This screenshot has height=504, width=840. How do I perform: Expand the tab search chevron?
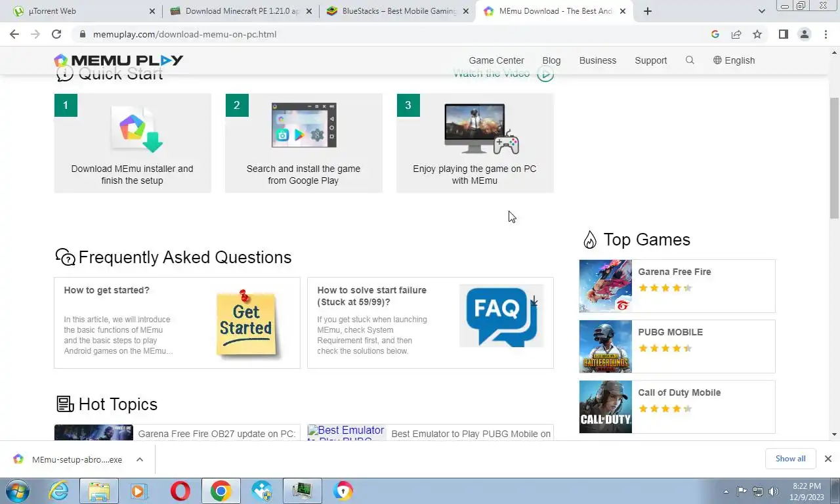click(761, 11)
